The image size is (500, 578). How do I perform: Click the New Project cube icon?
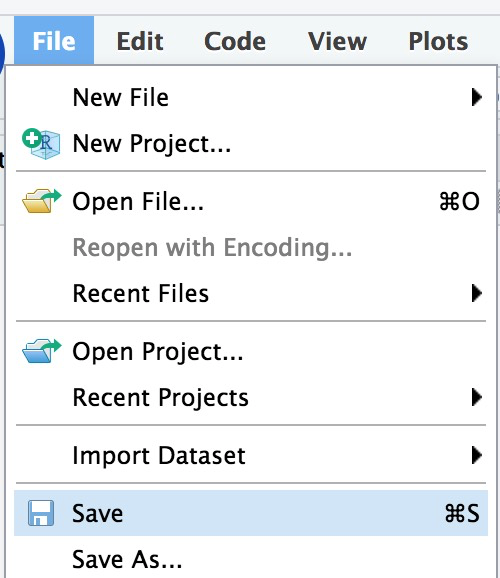(x=41, y=144)
